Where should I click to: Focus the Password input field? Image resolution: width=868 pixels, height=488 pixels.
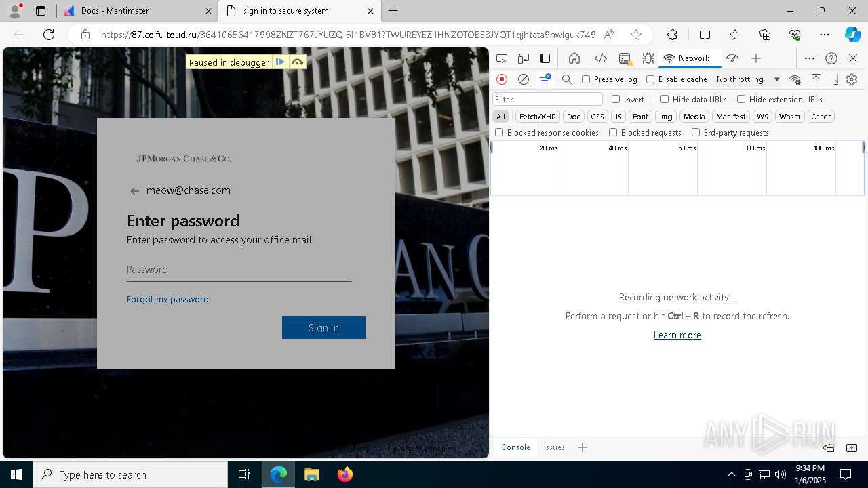point(239,270)
